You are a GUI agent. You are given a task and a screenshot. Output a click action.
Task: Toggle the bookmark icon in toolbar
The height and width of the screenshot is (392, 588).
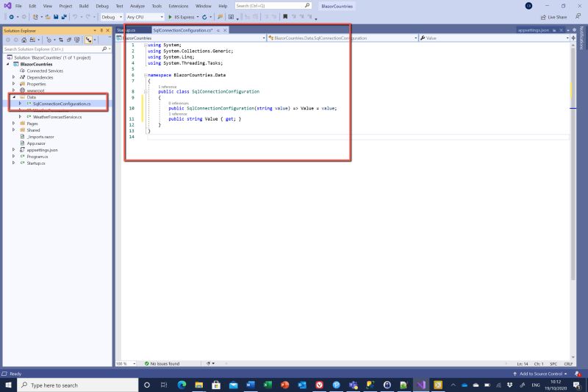pos(285,17)
